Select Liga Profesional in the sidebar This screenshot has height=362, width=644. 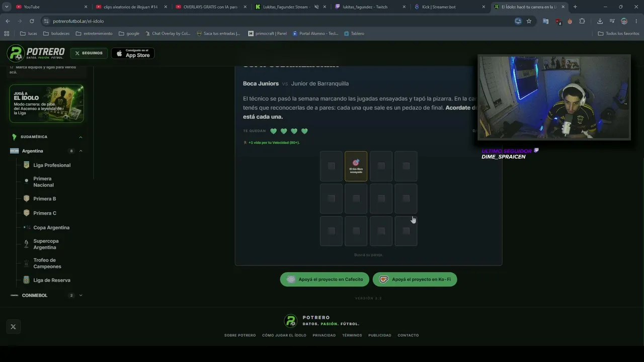[52, 165]
